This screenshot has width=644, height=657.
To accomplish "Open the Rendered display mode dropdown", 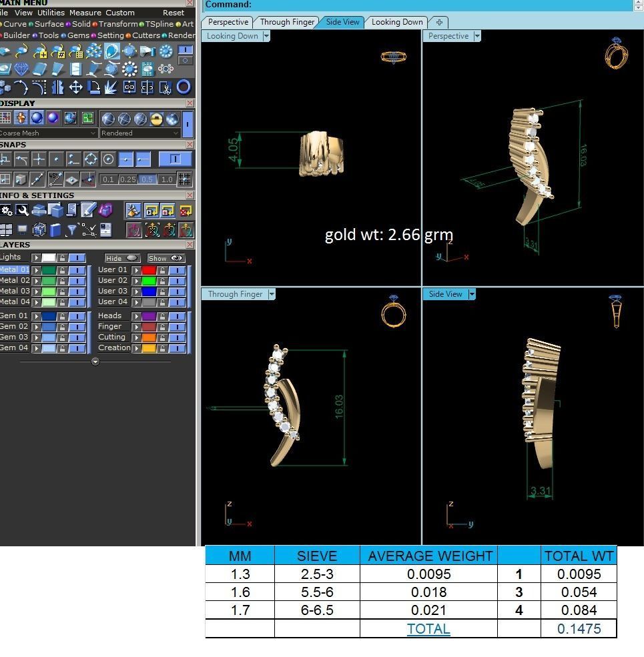I will pyautogui.click(x=140, y=133).
